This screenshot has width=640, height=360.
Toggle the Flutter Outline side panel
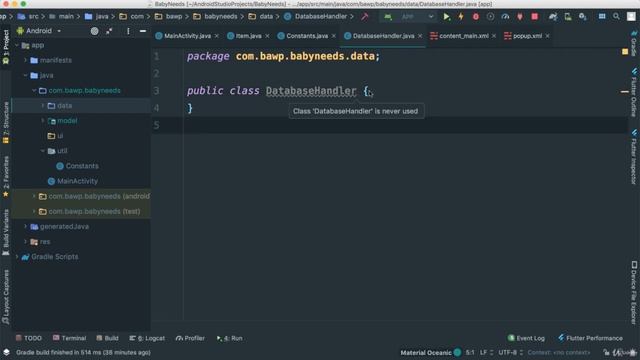(634, 92)
